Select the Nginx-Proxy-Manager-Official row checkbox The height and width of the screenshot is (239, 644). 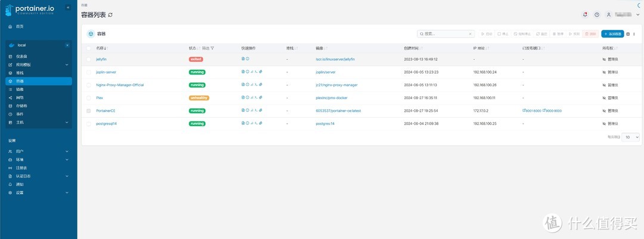(x=88, y=85)
